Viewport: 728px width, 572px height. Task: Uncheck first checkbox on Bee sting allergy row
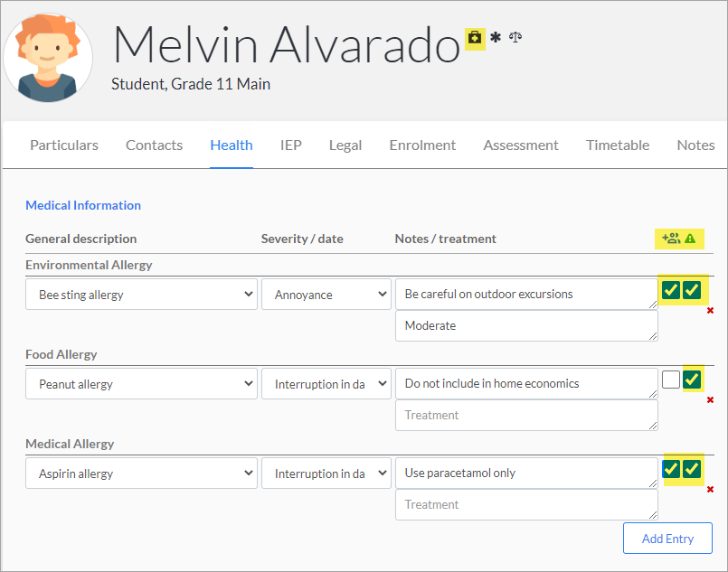coord(671,290)
